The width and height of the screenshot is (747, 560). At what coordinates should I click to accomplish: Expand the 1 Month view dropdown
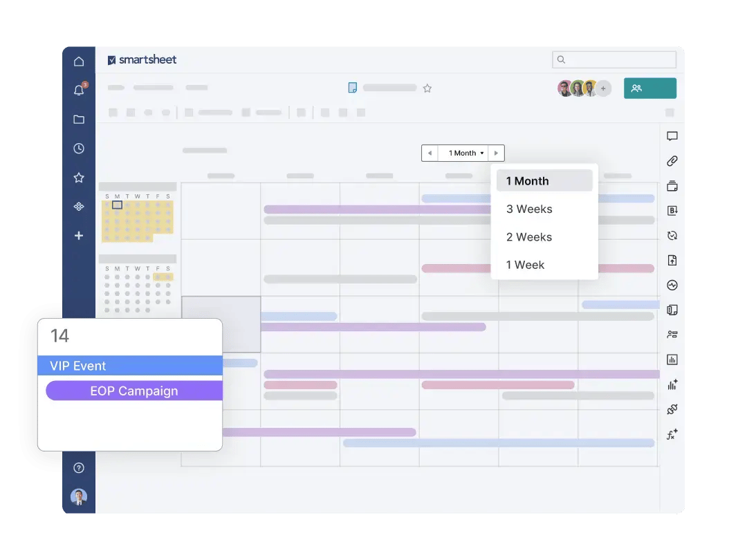[465, 153]
